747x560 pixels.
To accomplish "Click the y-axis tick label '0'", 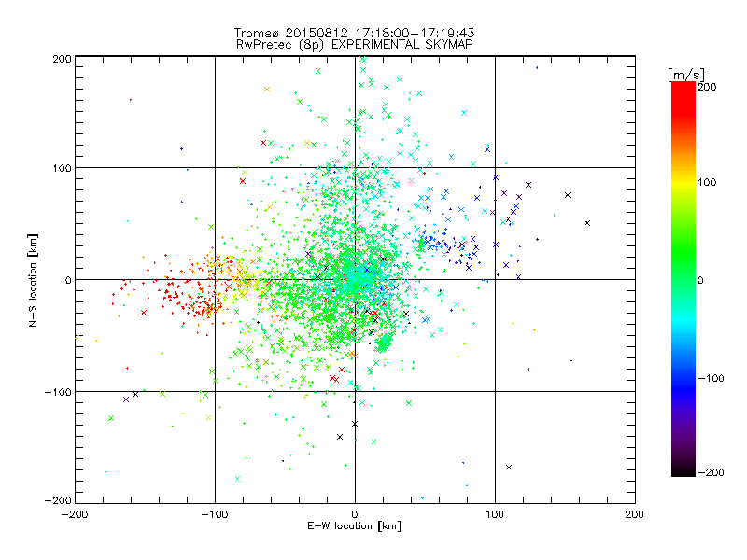I will coord(68,280).
